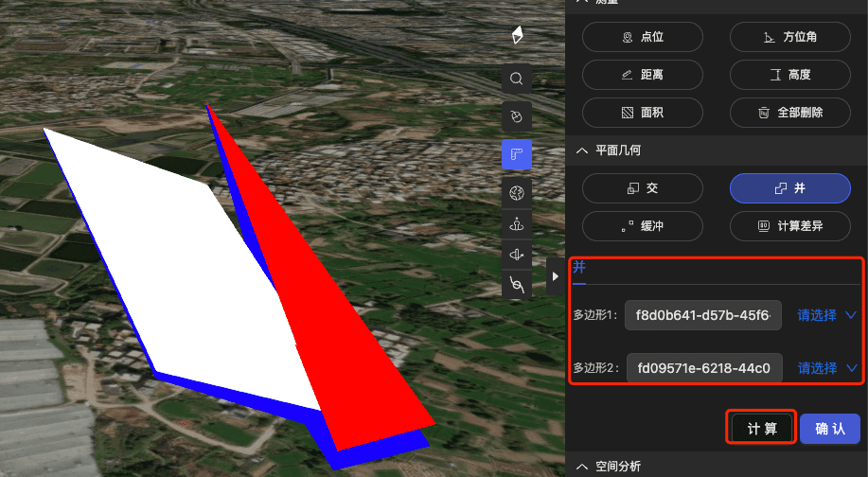
Task: Open the search magnifier tool
Action: (x=517, y=79)
